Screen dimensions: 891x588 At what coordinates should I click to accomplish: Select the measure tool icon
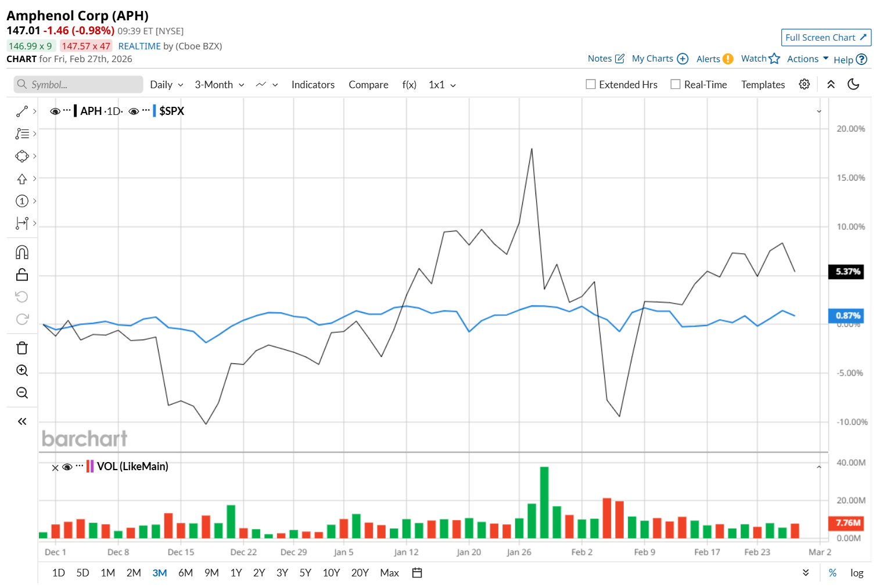[x=22, y=223]
